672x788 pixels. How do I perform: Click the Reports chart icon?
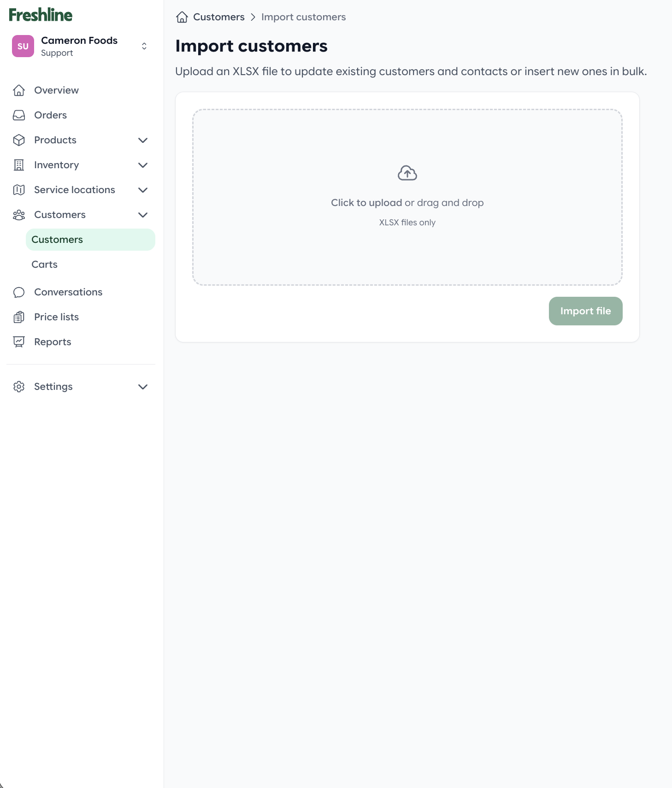[x=19, y=342]
